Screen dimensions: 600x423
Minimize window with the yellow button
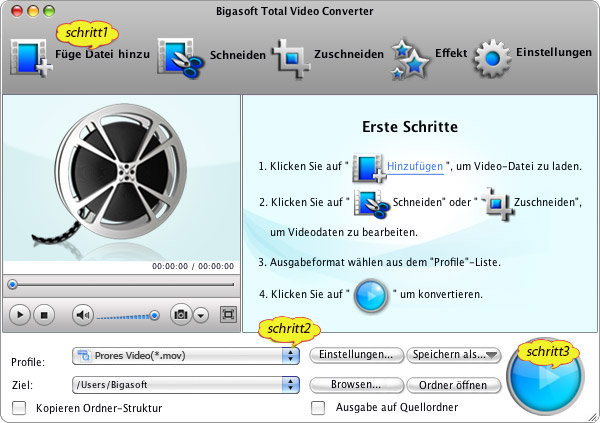(33, 11)
